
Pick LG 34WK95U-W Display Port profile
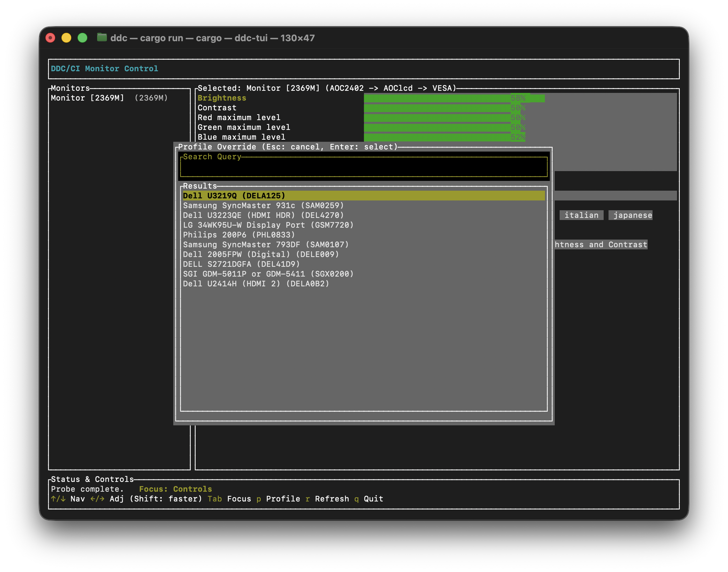[x=364, y=225]
